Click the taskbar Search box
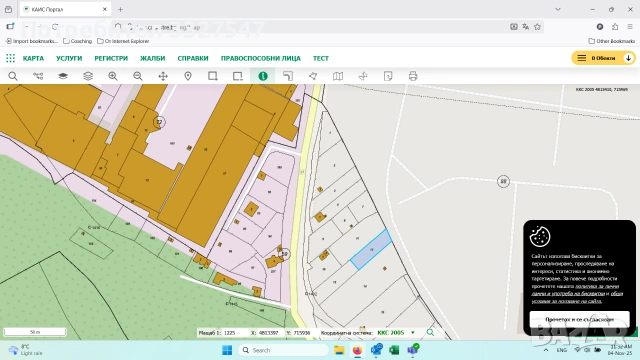This screenshot has width=640, height=360. point(283,350)
